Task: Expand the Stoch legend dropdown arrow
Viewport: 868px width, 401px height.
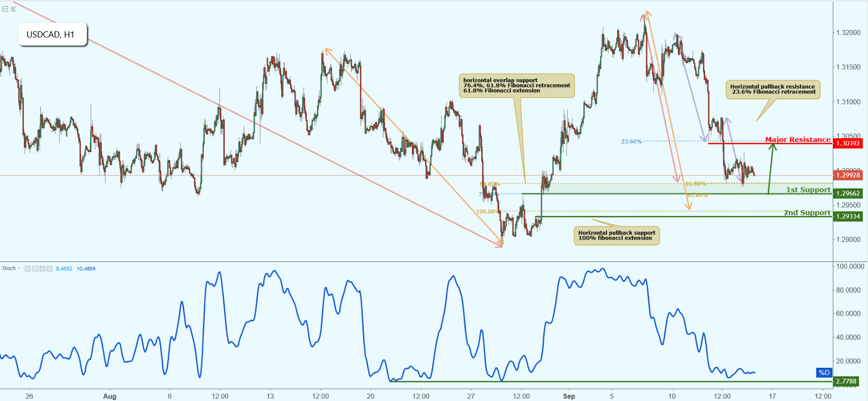Action: coord(19,269)
